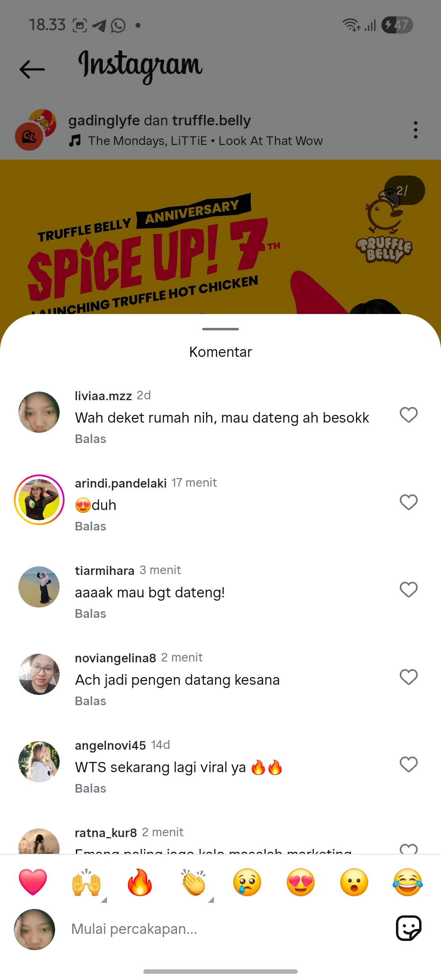This screenshot has height=980, width=441.
Task: Like liviaa.mzz's comment
Action: (408, 415)
